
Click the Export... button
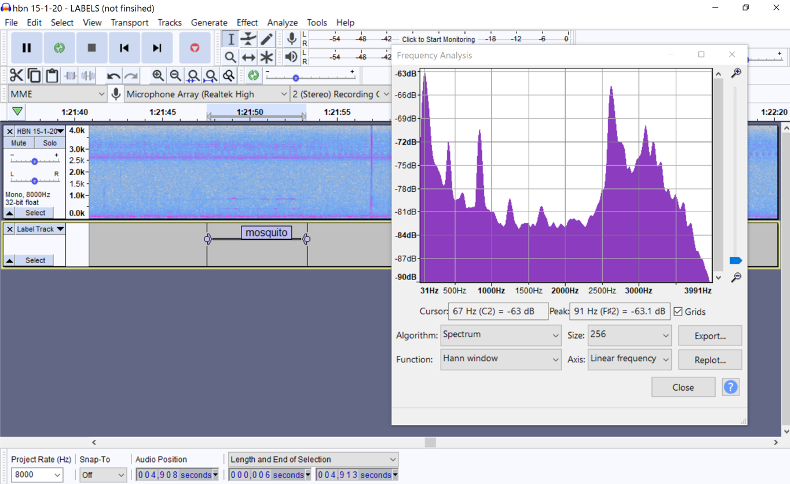[710, 335]
